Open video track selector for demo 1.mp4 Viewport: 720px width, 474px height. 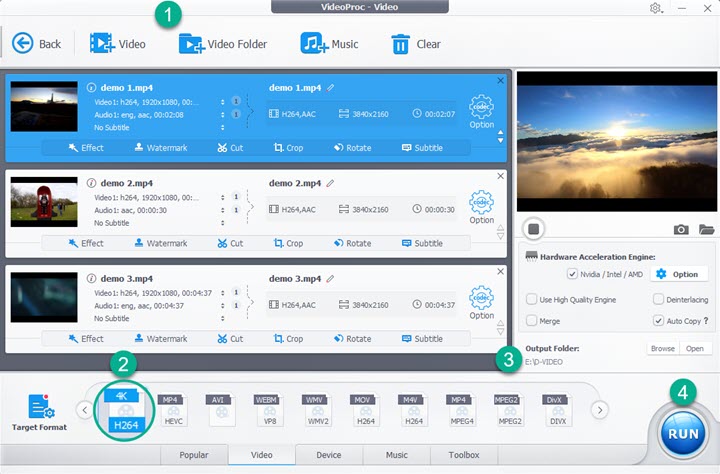(x=223, y=102)
